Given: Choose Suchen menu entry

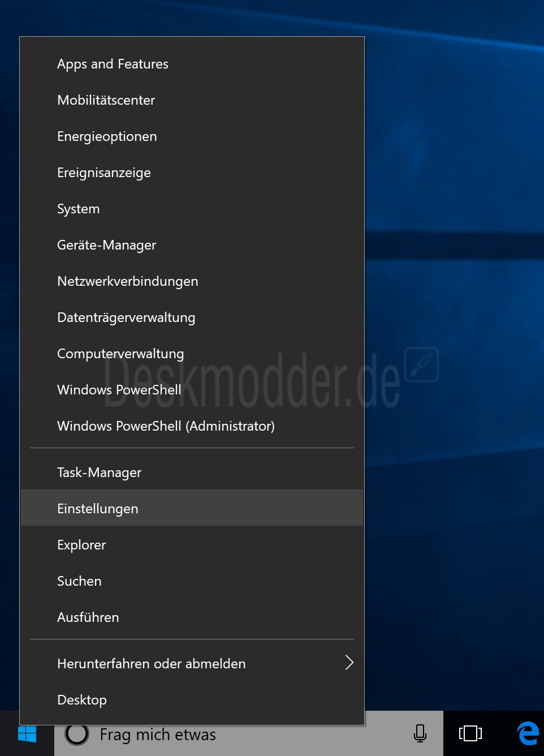Looking at the screenshot, I should coord(192,580).
